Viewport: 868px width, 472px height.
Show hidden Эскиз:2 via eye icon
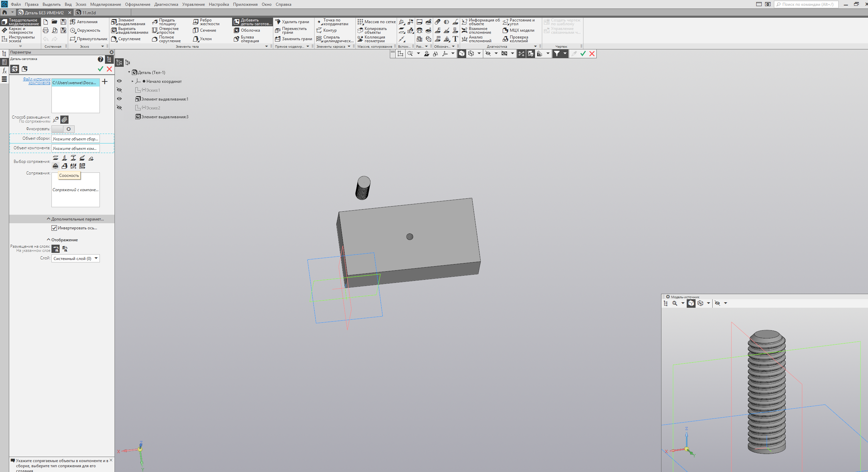(119, 108)
